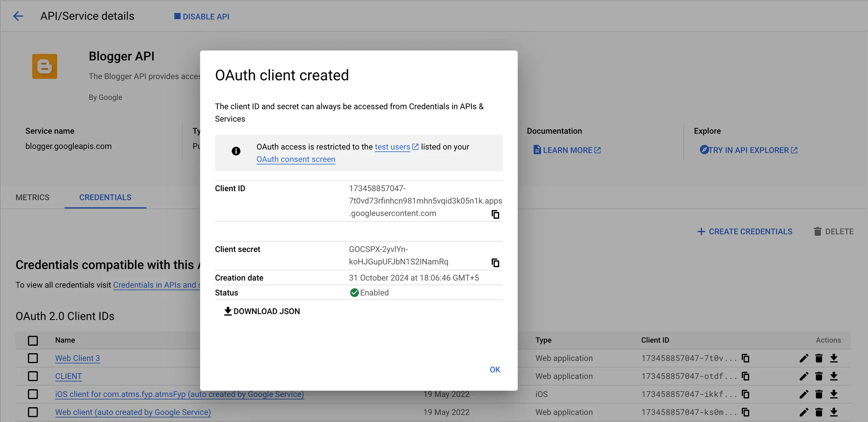Delete Web Client 3 with trash icon
This screenshot has width=868, height=422.
click(x=819, y=358)
